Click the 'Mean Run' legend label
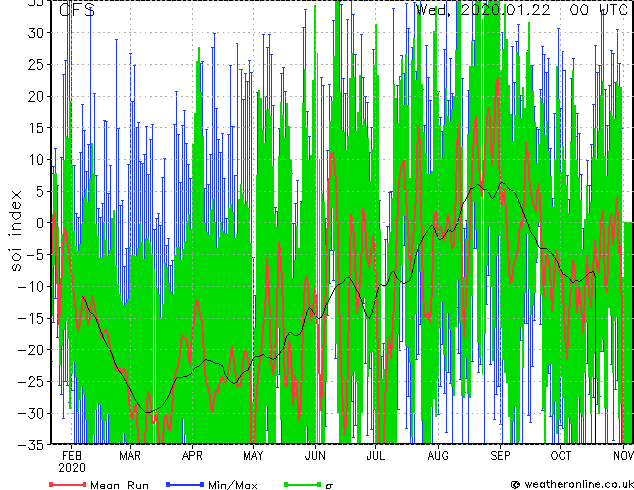The image size is (634, 490). (x=119, y=485)
